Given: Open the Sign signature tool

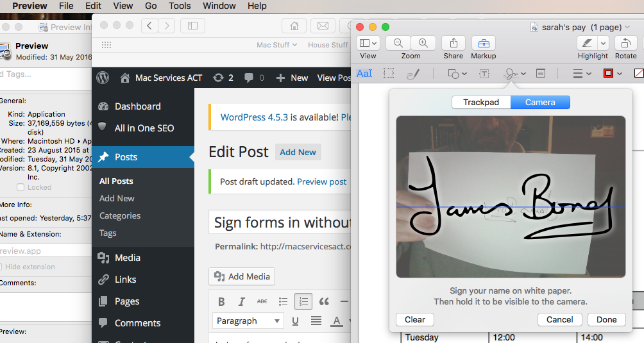Looking at the screenshot, I should (x=514, y=74).
